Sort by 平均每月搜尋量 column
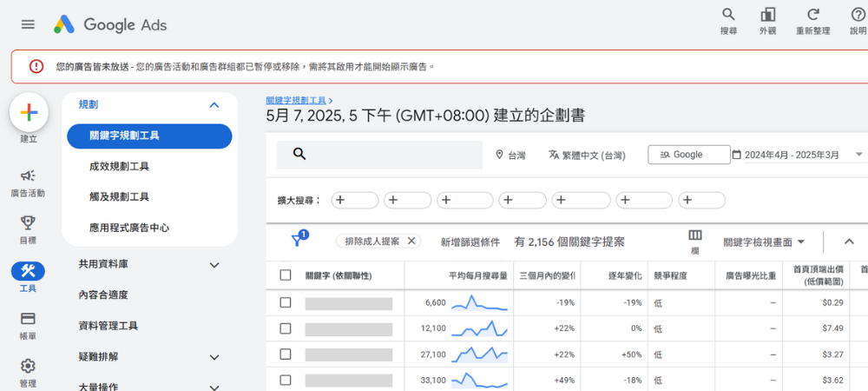 478,275
